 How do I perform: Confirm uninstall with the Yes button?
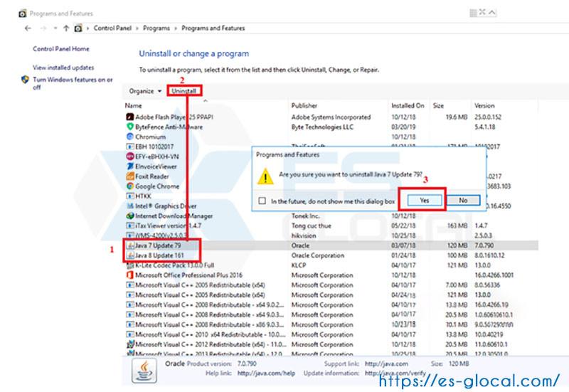pyautogui.click(x=424, y=201)
